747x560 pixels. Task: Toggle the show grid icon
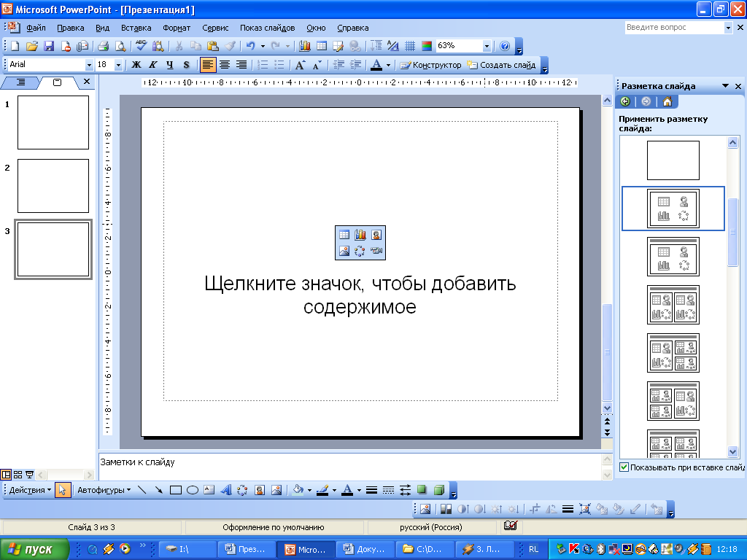pyautogui.click(x=410, y=46)
